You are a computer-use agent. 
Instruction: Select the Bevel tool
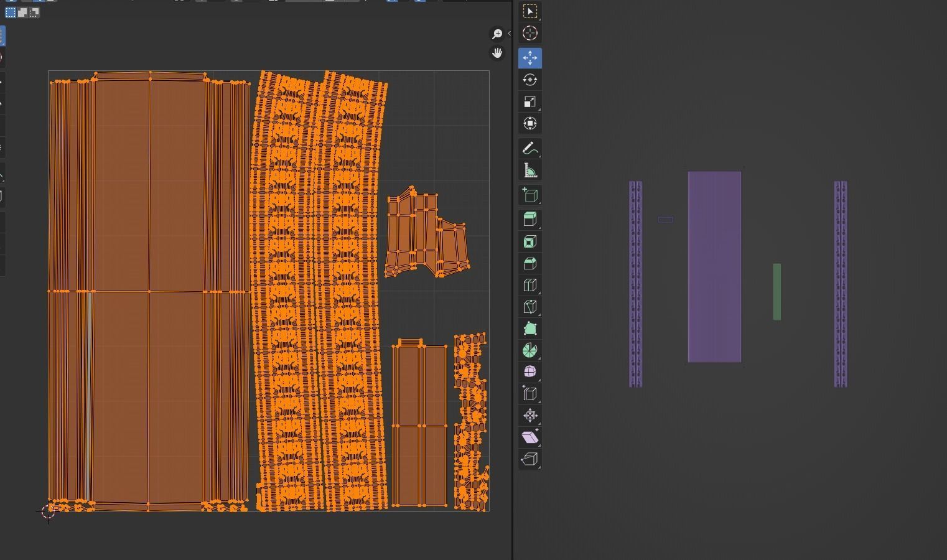[x=529, y=263]
